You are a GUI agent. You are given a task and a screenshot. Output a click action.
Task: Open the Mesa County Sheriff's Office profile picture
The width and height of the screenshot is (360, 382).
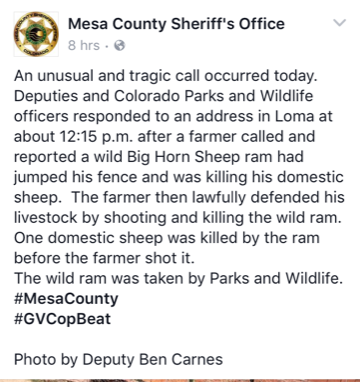tap(36, 34)
